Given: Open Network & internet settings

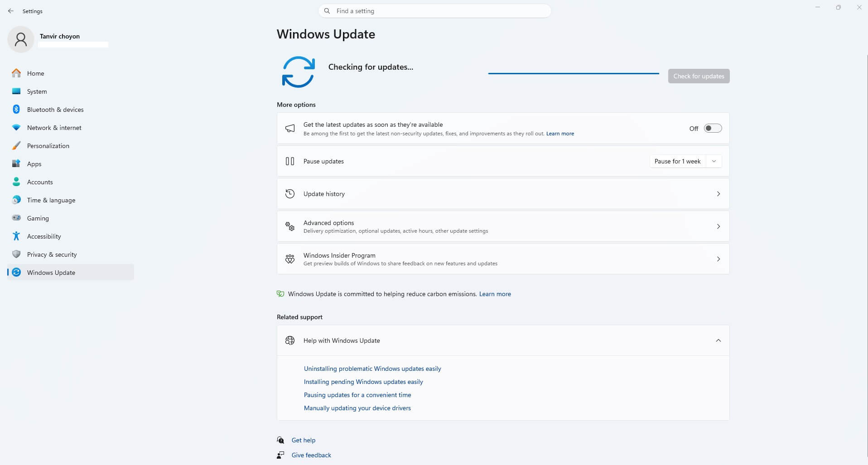Looking at the screenshot, I should (71, 127).
